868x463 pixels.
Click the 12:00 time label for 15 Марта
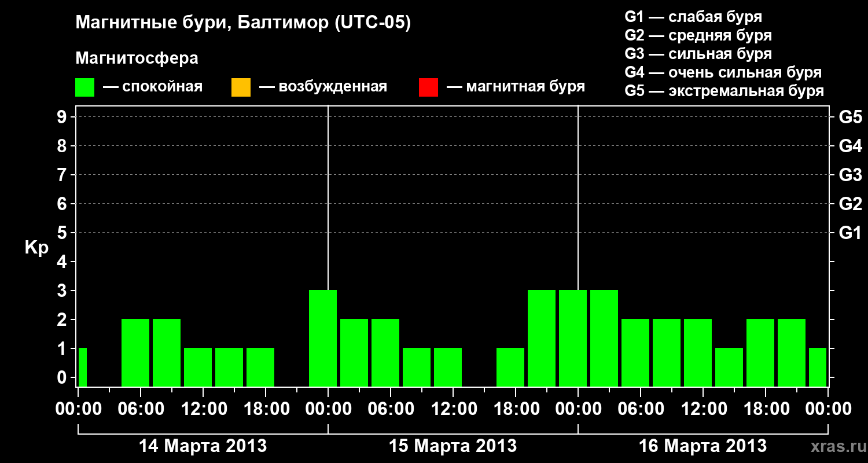click(453, 409)
